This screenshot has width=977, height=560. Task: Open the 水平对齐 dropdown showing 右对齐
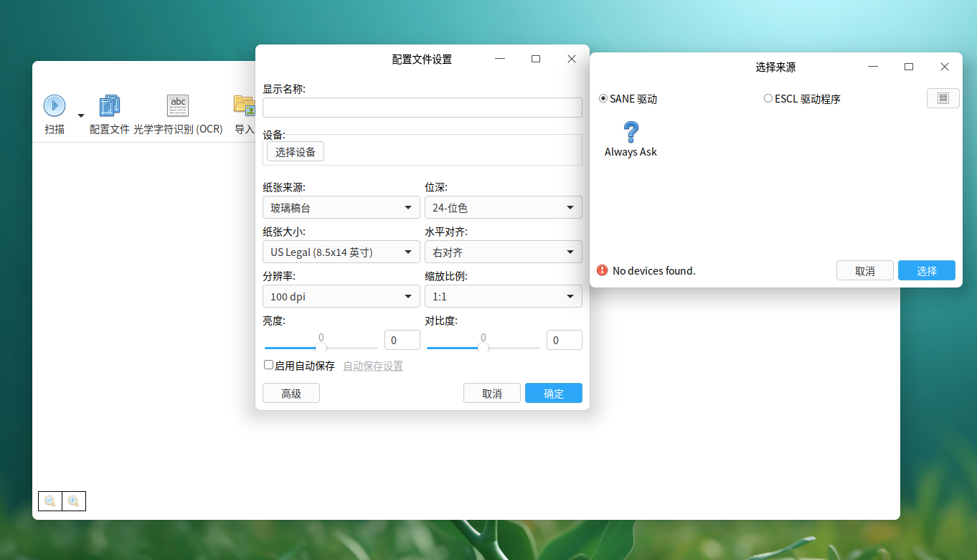(504, 252)
